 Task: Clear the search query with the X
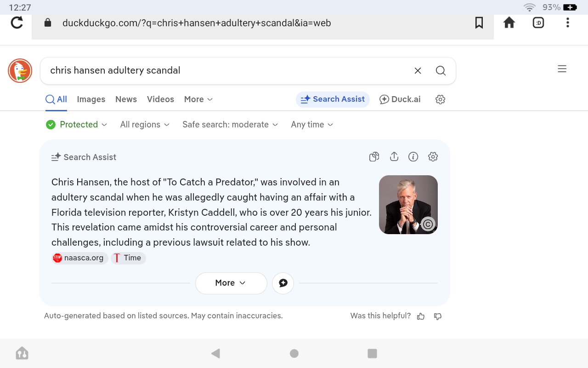[418, 70]
